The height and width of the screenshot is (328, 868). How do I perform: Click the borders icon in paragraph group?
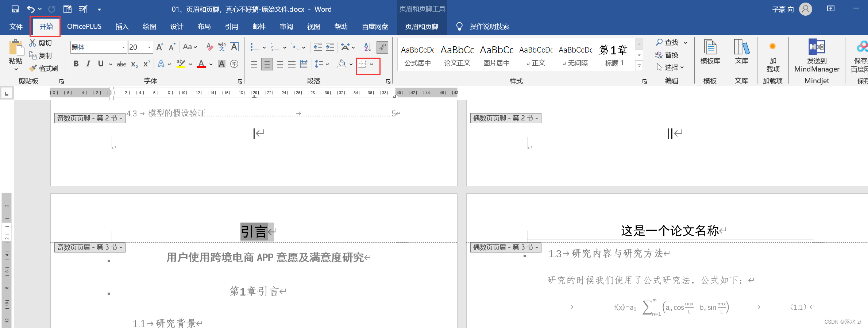point(362,64)
